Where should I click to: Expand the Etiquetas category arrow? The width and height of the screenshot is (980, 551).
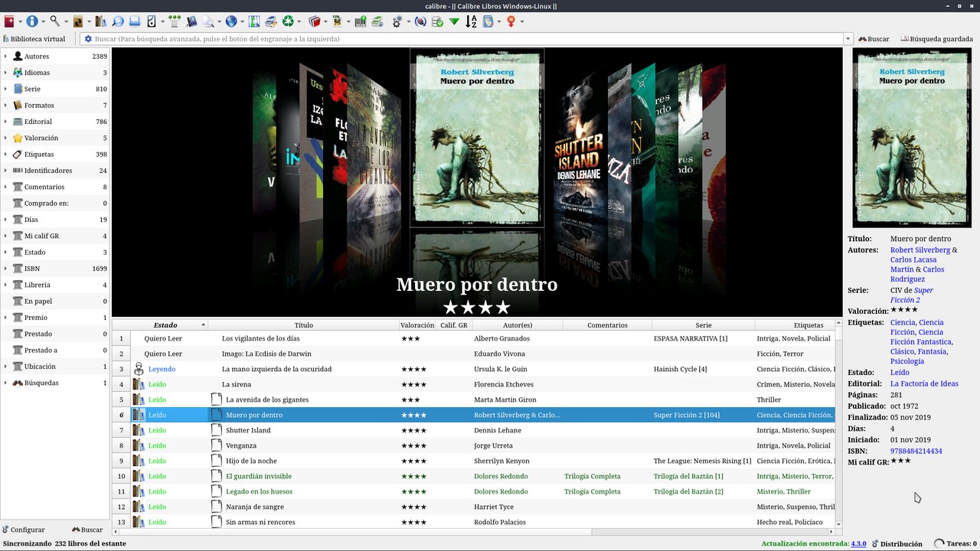tap(5, 154)
